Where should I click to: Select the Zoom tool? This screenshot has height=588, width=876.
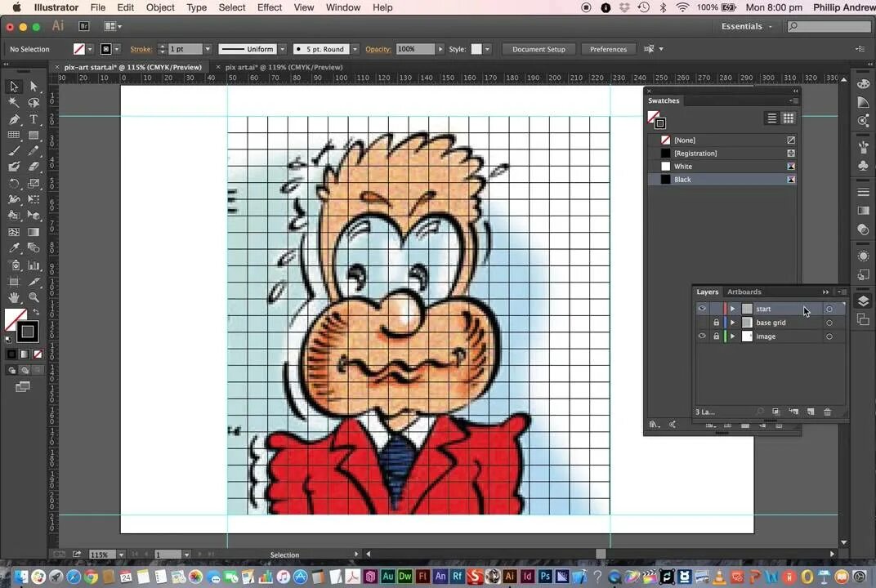click(34, 297)
